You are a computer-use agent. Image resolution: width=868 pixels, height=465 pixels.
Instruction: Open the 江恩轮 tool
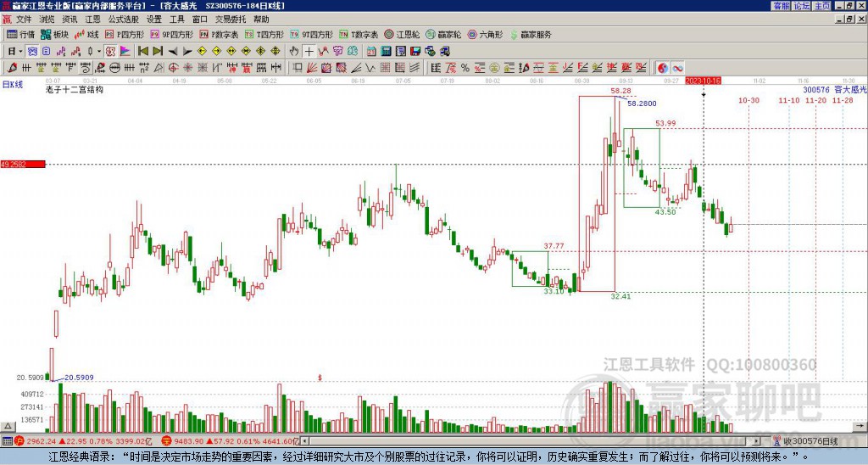point(402,34)
